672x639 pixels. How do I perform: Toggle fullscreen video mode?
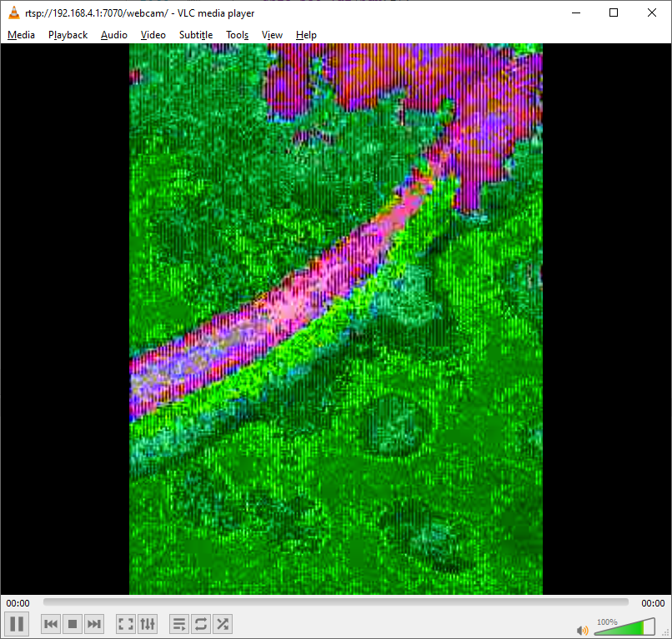pyautogui.click(x=126, y=624)
